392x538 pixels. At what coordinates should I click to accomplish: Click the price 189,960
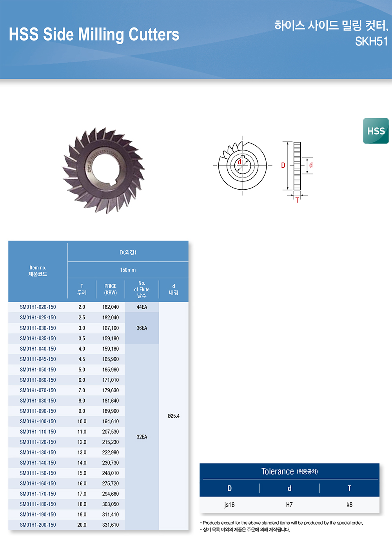111,411
